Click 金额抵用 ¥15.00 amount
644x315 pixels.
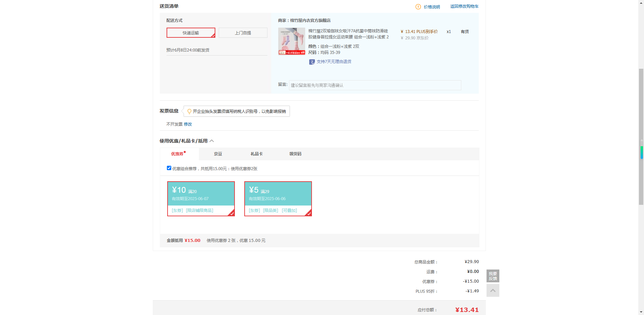pyautogui.click(x=192, y=241)
